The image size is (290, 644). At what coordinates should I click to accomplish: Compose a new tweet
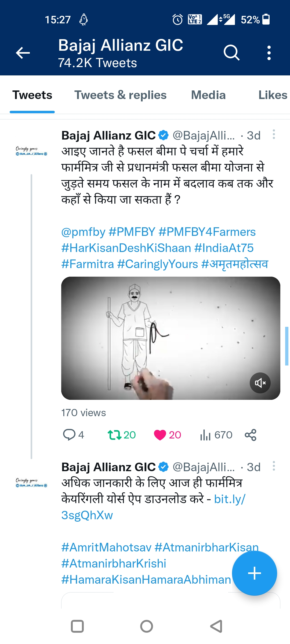coord(254,573)
